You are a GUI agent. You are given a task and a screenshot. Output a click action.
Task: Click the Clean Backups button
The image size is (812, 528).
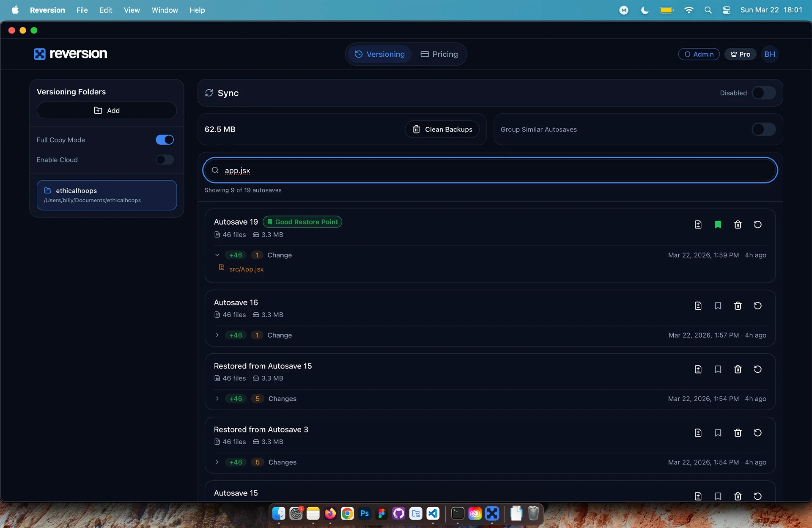click(442, 129)
